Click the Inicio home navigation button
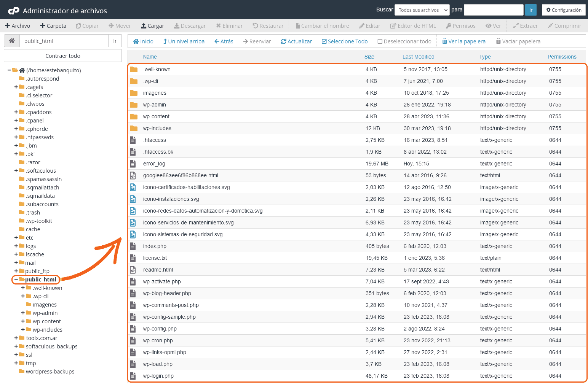 tap(143, 41)
